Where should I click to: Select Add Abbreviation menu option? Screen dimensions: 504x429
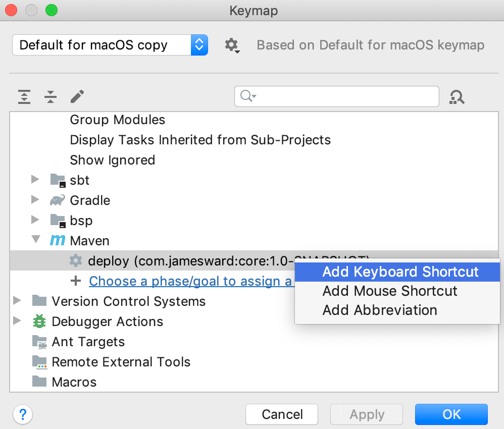pos(379,310)
